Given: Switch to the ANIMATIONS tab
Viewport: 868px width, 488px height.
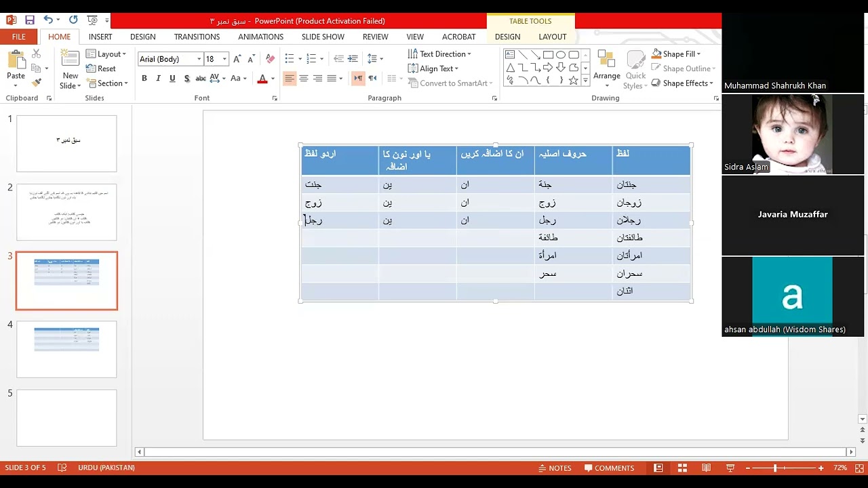Looking at the screenshot, I should coord(260,37).
